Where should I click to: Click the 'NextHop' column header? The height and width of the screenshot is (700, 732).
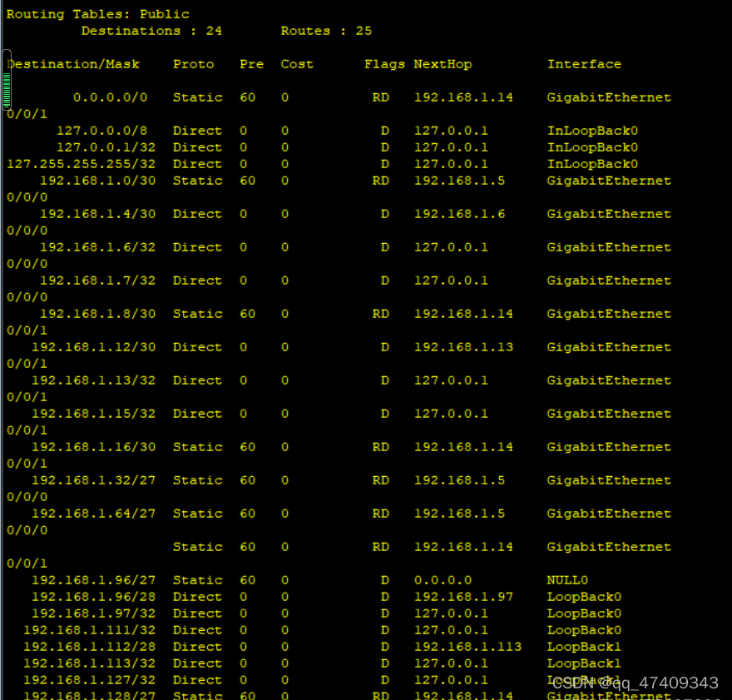443,64
